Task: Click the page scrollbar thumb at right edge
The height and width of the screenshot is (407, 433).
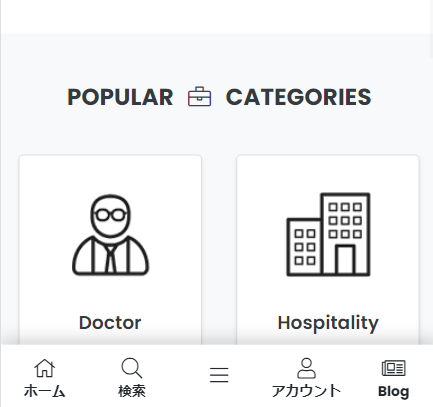Action: [x=431, y=28]
